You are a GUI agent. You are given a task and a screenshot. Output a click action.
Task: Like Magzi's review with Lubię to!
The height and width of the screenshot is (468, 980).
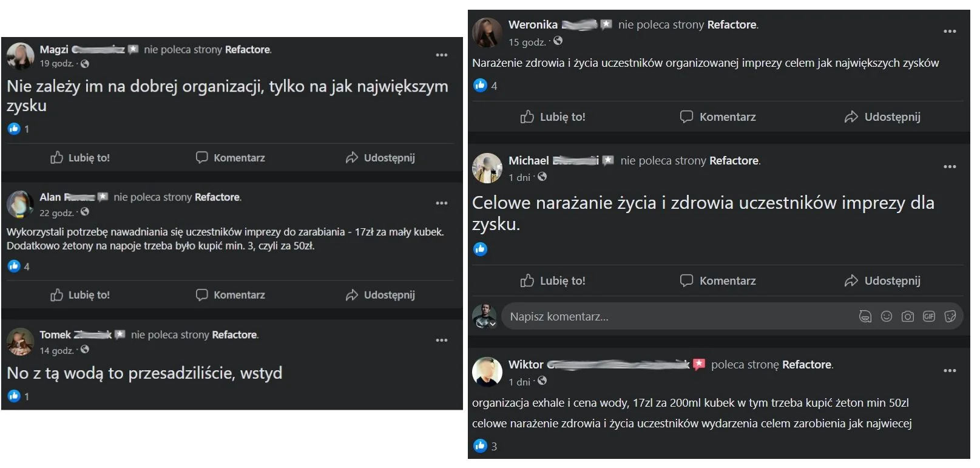click(80, 158)
